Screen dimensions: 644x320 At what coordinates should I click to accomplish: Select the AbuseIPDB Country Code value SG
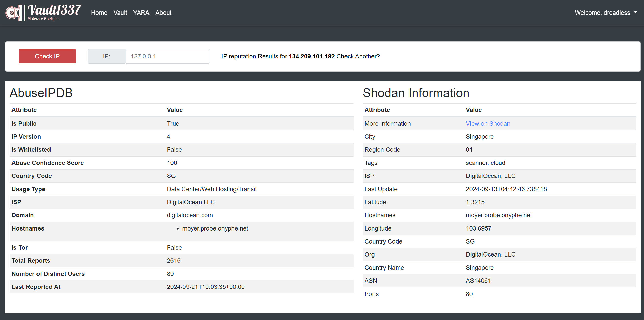click(x=171, y=176)
